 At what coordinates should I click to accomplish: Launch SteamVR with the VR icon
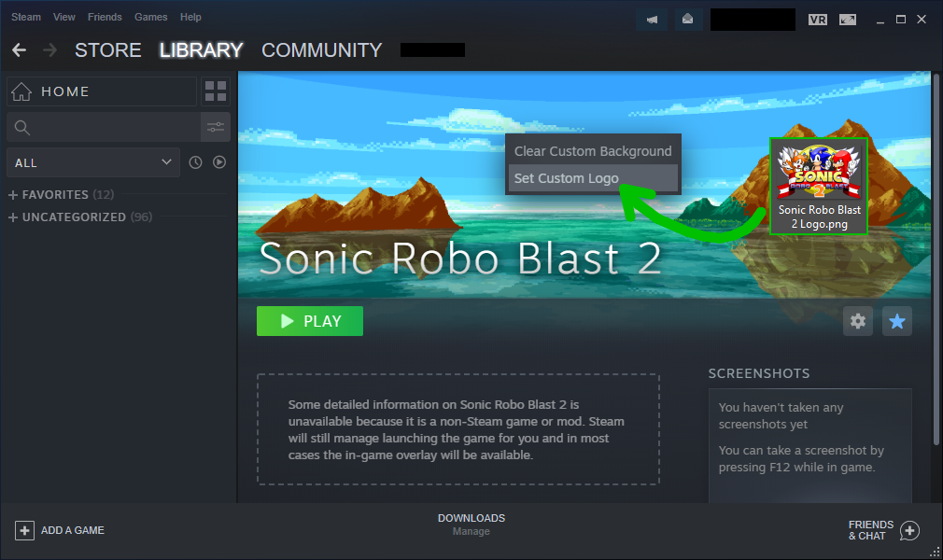[817, 20]
